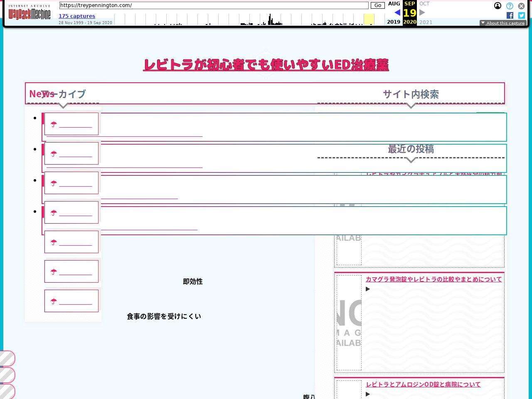532x399 pixels.
Task: Share capture on Facebook
Action: [510, 15]
